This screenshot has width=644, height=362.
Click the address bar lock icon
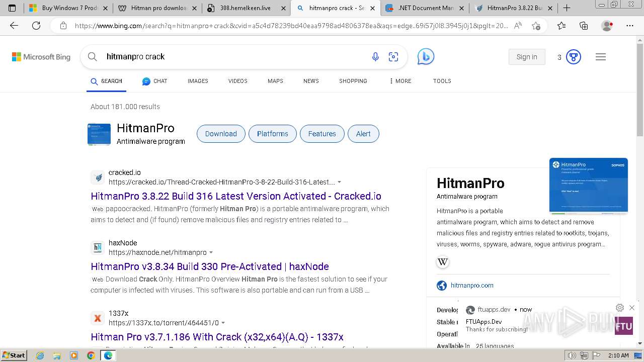point(63,26)
